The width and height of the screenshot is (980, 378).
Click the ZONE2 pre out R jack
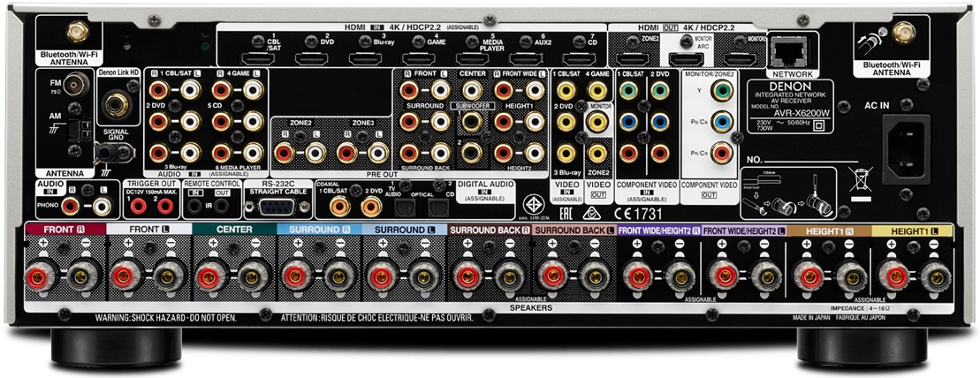285,152
